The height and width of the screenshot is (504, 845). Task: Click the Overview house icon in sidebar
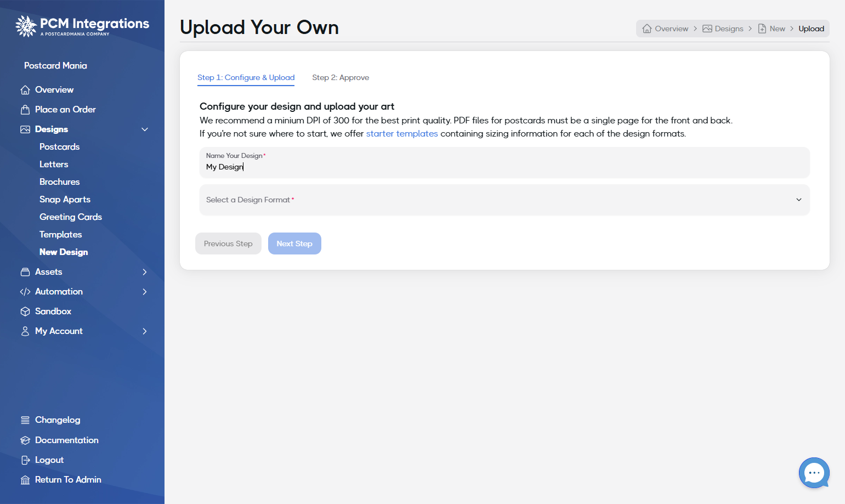(25, 90)
